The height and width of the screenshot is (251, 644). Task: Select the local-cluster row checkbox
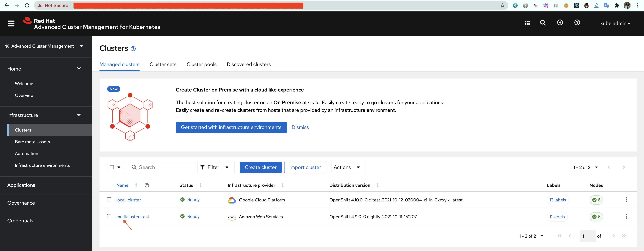coord(109,199)
